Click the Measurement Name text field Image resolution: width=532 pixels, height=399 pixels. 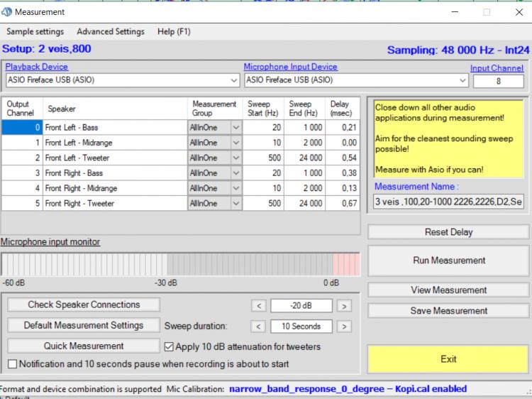tap(448, 202)
